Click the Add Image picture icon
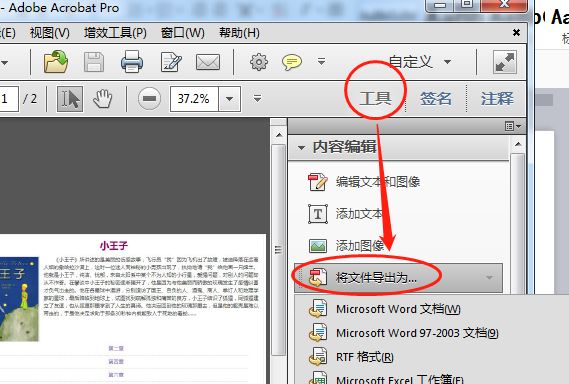The image size is (569, 384). pyautogui.click(x=318, y=246)
